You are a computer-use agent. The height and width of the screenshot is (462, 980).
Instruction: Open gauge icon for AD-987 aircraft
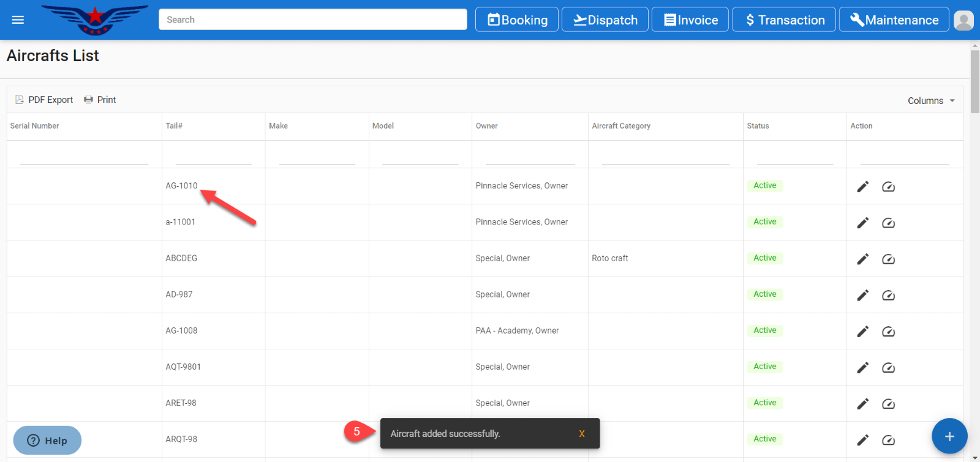tap(888, 296)
